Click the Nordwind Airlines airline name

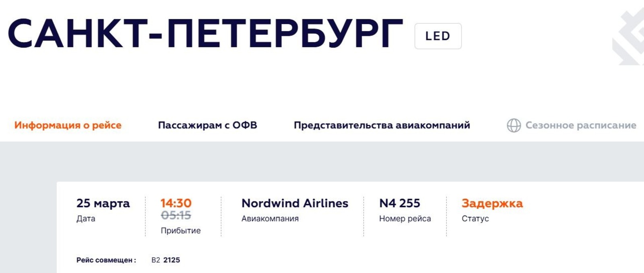click(x=295, y=203)
